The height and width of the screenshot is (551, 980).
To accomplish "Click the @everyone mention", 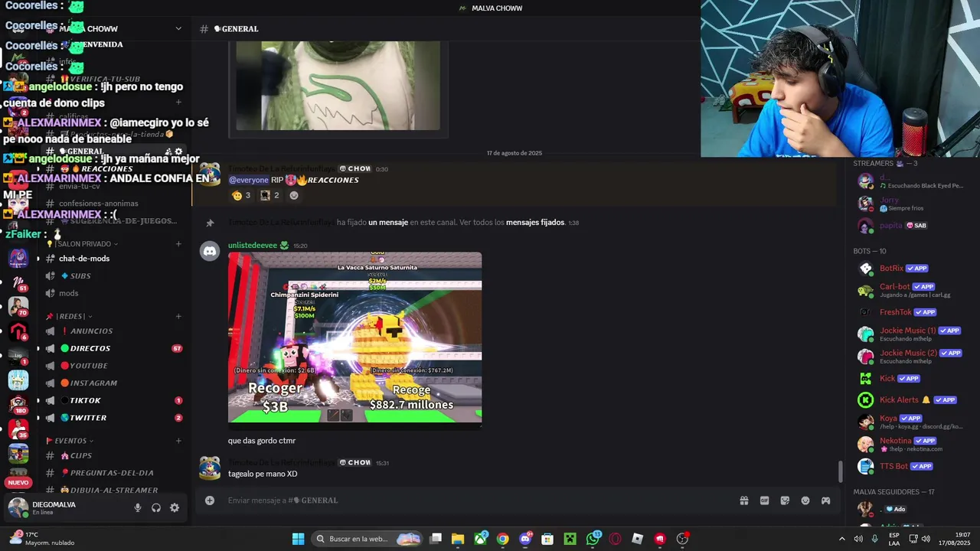I will (x=249, y=181).
